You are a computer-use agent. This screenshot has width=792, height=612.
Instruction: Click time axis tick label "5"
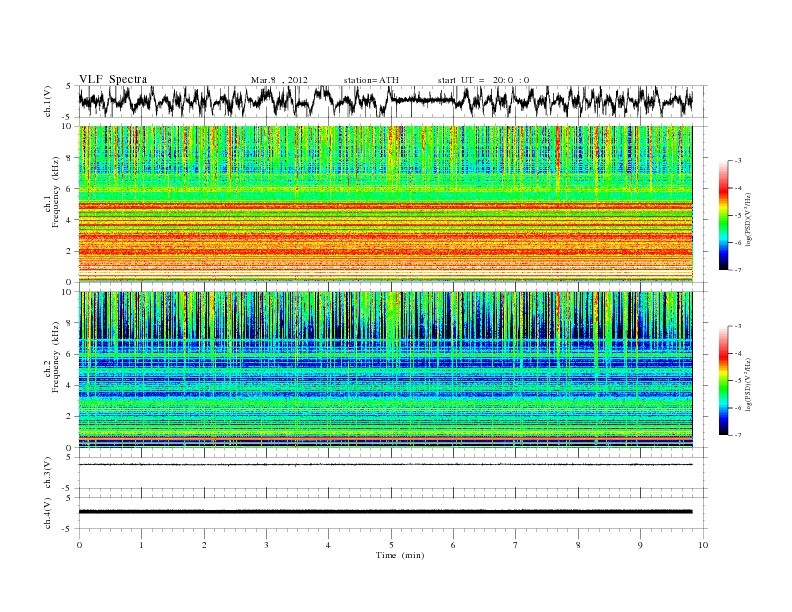[391, 545]
